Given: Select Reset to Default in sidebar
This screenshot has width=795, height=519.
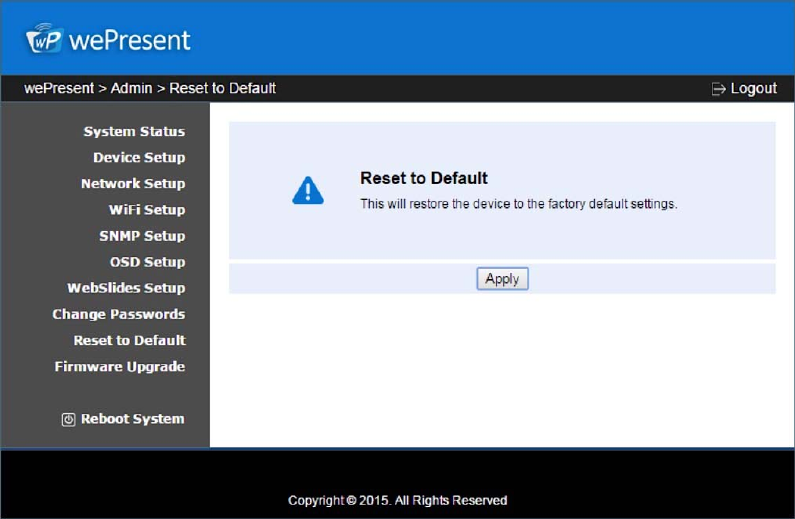Looking at the screenshot, I should click(x=130, y=340).
